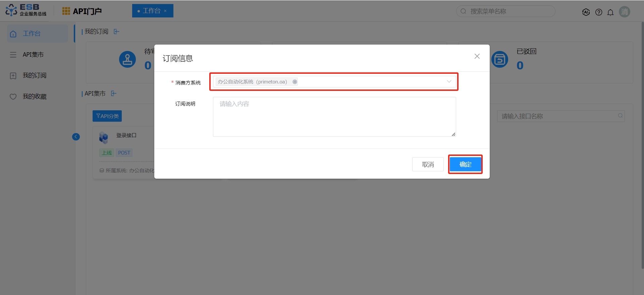Click the 请输入接口名称 search magnifier icon

[x=620, y=116]
